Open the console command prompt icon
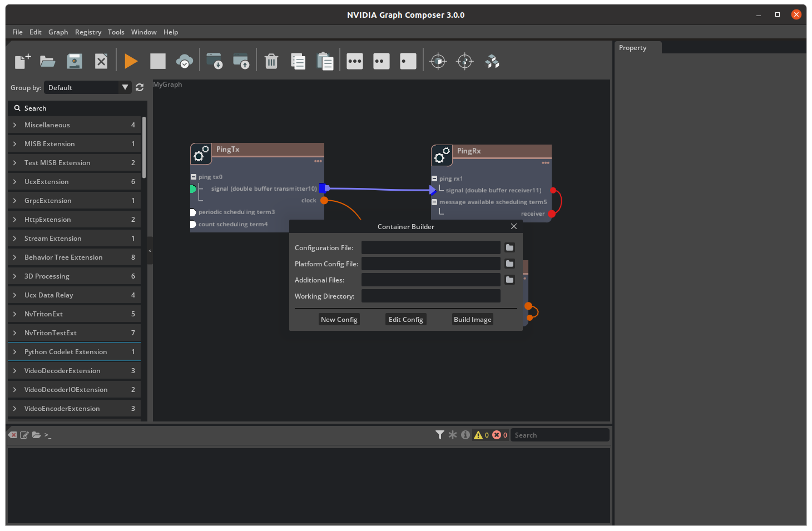The image size is (812, 531). 48,435
